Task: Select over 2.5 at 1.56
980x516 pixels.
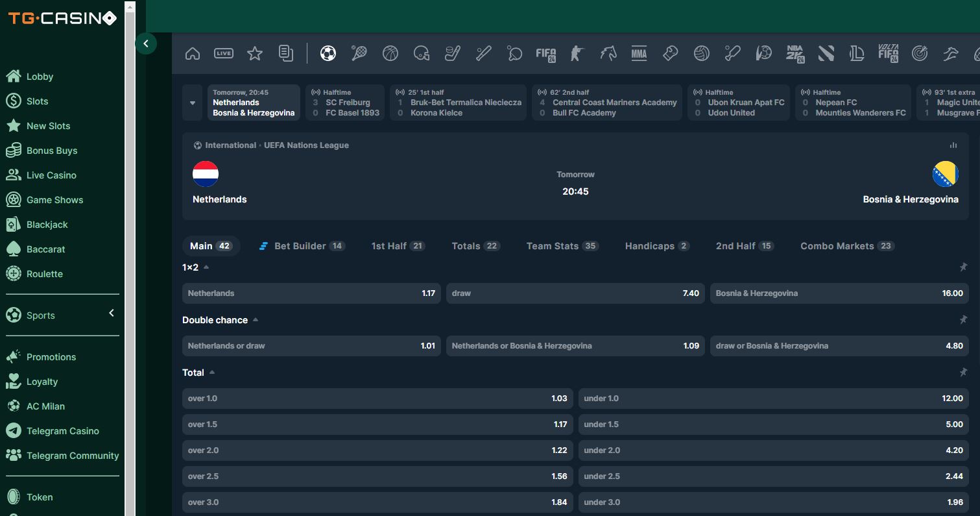Action: (377, 476)
